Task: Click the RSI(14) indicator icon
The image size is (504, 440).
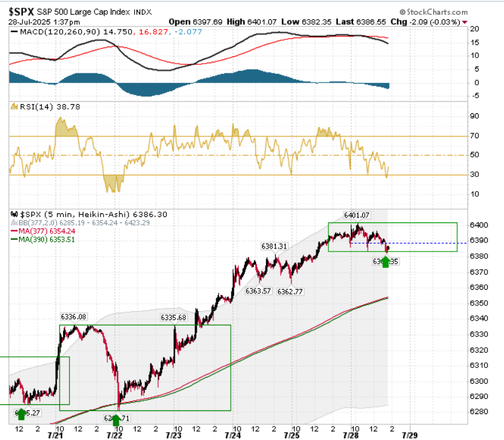Action: coord(14,107)
